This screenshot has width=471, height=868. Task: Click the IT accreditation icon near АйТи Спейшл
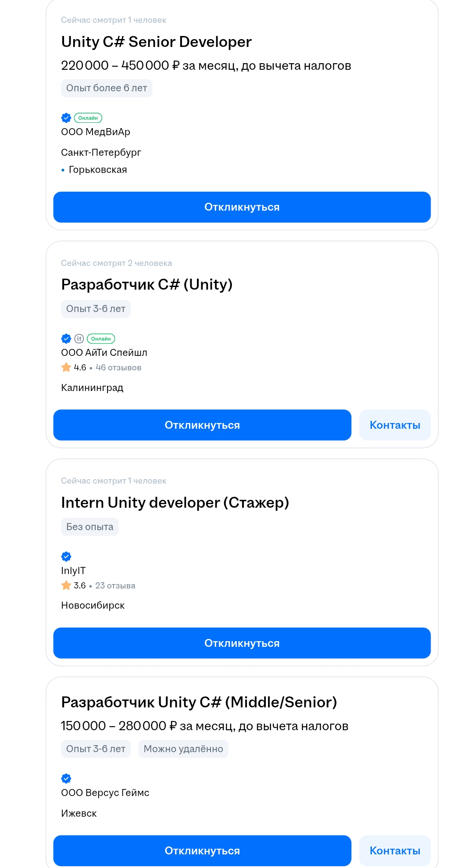coord(79,338)
